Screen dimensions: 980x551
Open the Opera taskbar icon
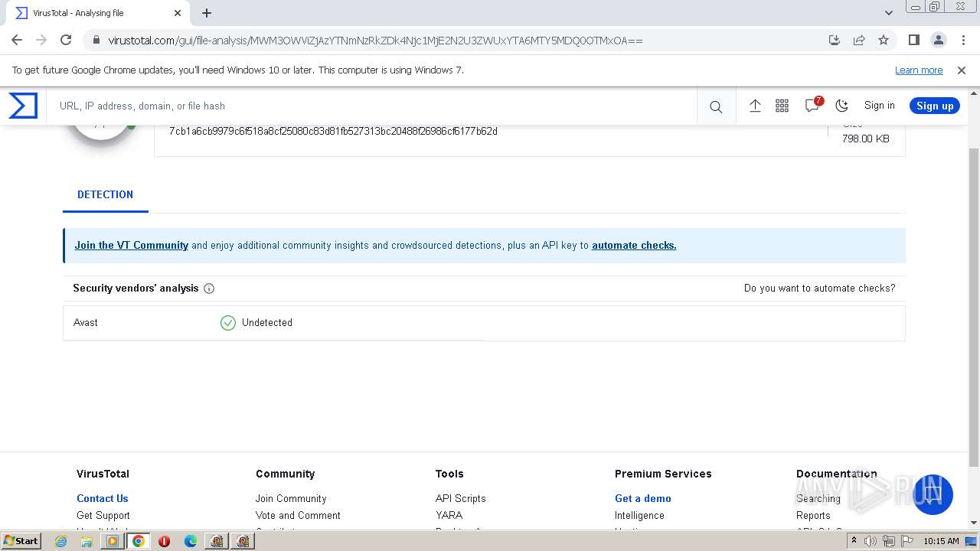click(x=164, y=541)
